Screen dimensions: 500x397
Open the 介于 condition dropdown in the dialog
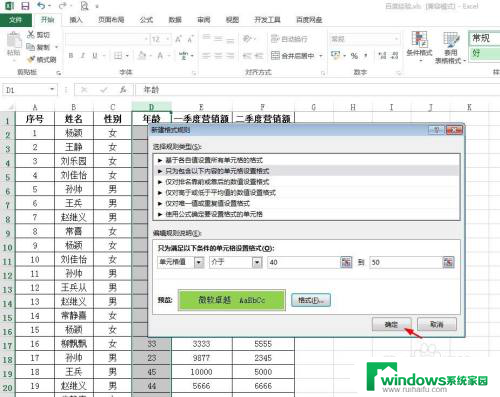pyautogui.click(x=257, y=262)
